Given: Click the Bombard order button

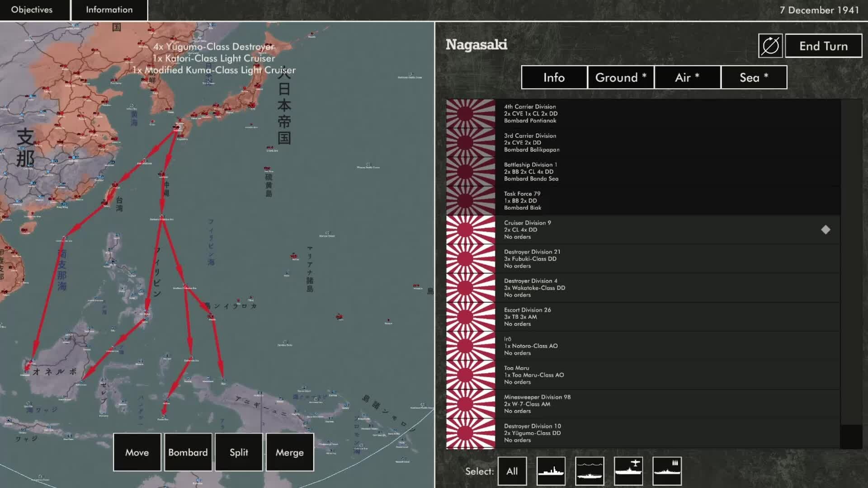Looking at the screenshot, I should (188, 452).
